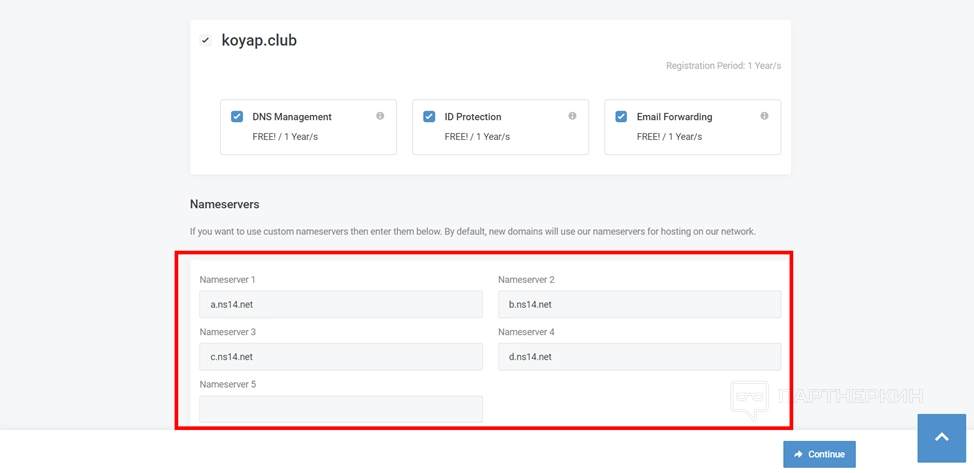
Task: Uncheck the DNS Management checkbox
Action: click(x=237, y=116)
